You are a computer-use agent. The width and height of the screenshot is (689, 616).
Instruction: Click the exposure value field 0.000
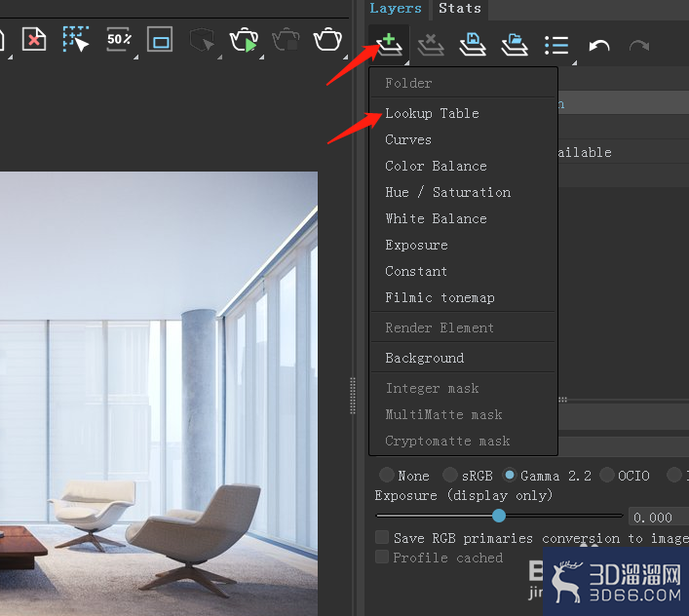tap(659, 518)
